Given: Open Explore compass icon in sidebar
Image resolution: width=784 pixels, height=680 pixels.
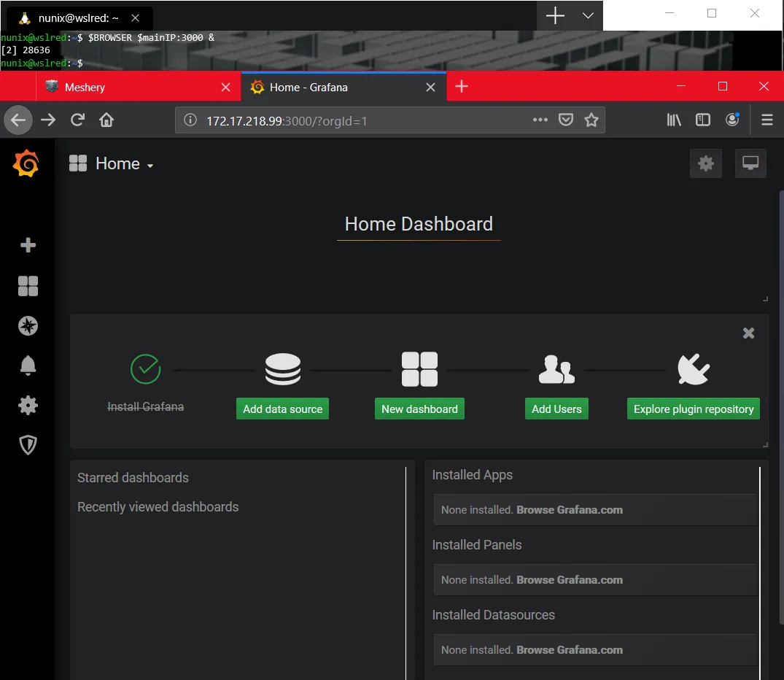Looking at the screenshot, I should pyautogui.click(x=28, y=326).
